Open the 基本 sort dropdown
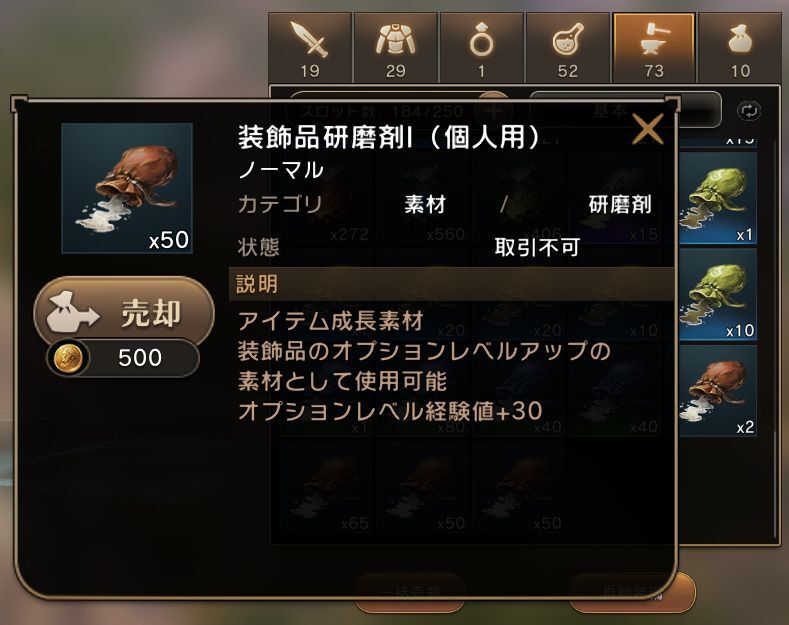This screenshot has width=789, height=625. 625,110
